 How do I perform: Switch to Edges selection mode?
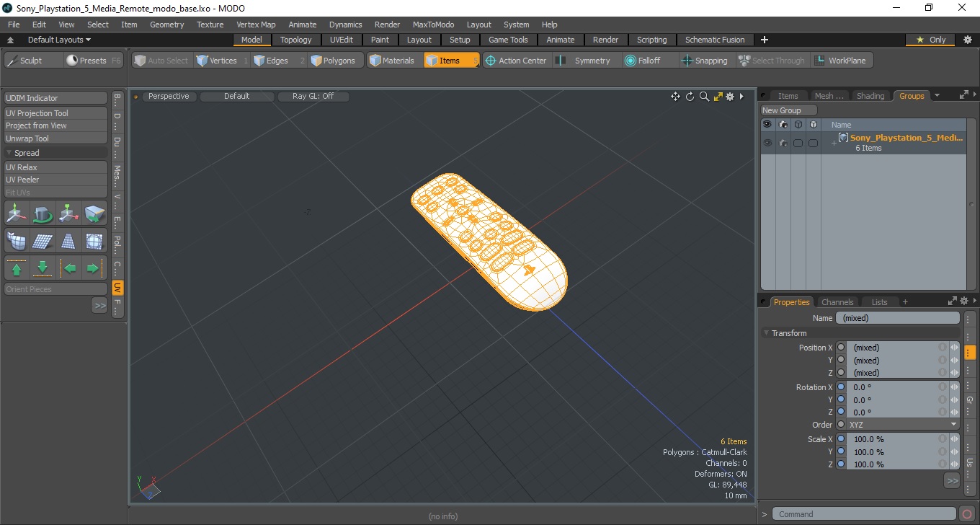(x=279, y=61)
